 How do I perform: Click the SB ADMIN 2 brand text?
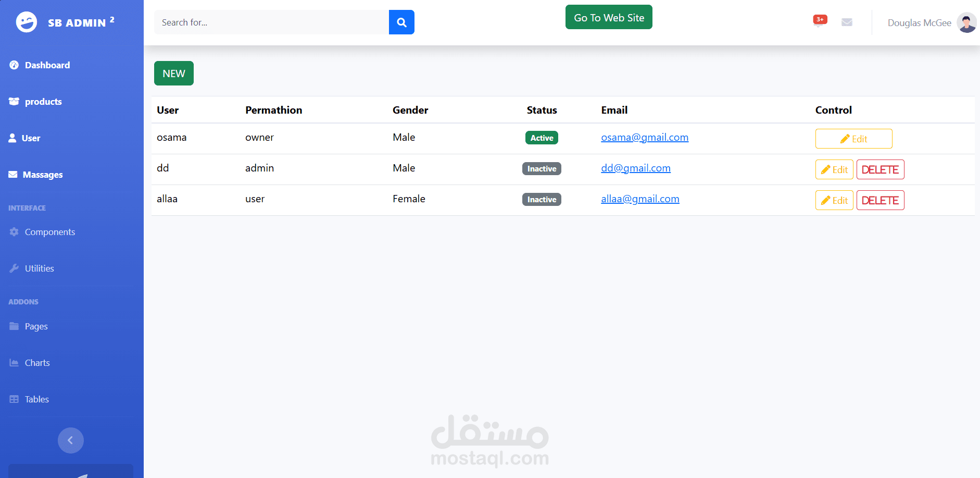point(81,22)
